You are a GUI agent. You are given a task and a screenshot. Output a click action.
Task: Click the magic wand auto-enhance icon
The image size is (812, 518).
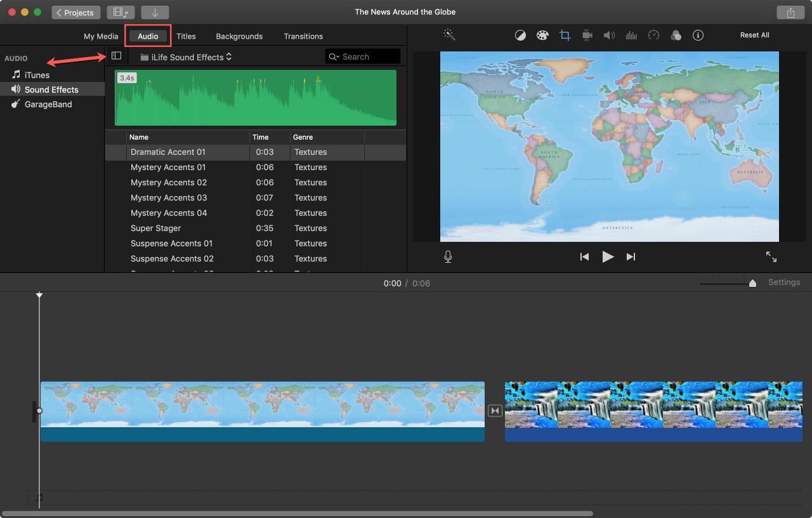point(449,35)
